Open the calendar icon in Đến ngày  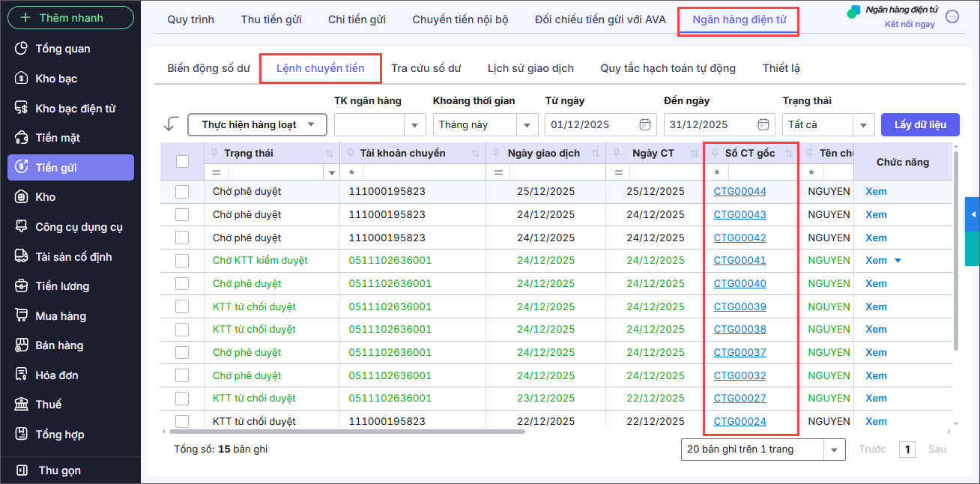coord(763,124)
